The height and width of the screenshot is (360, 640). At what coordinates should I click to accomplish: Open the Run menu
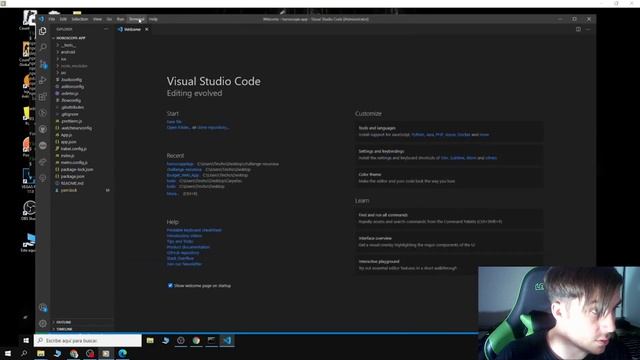(120, 19)
